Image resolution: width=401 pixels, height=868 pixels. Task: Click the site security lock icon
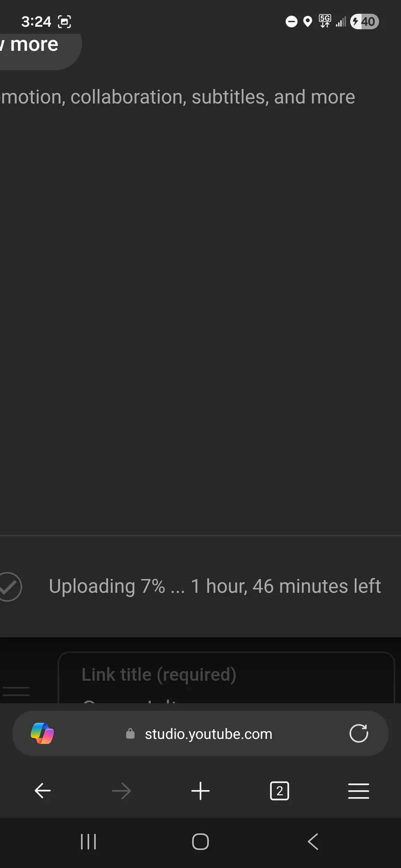tap(130, 734)
